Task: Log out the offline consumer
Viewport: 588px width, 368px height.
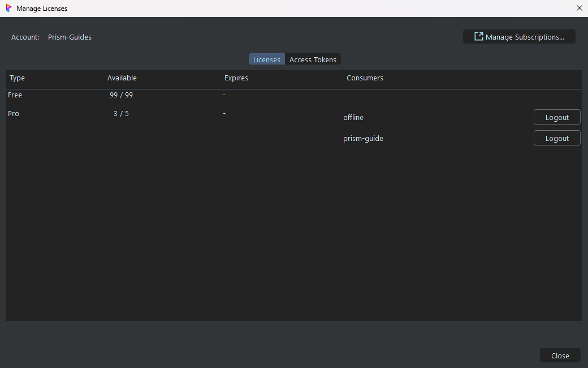Action: (x=556, y=117)
